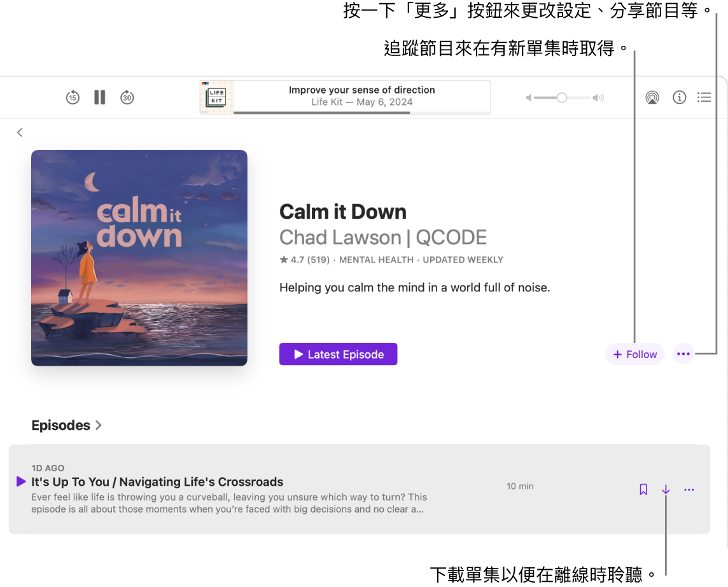Viewport: 728px width, 587px height.
Task: Save the episode with the bookmark icon
Action: point(643,489)
